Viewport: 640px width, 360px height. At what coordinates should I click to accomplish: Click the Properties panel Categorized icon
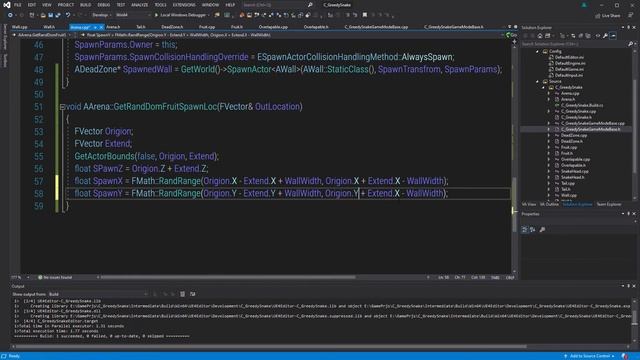tap(525, 230)
